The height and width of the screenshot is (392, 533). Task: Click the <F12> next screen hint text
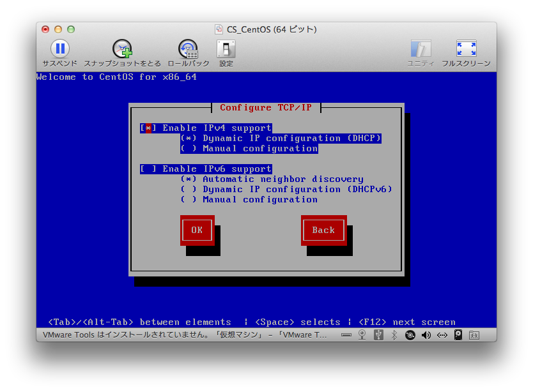click(x=407, y=322)
